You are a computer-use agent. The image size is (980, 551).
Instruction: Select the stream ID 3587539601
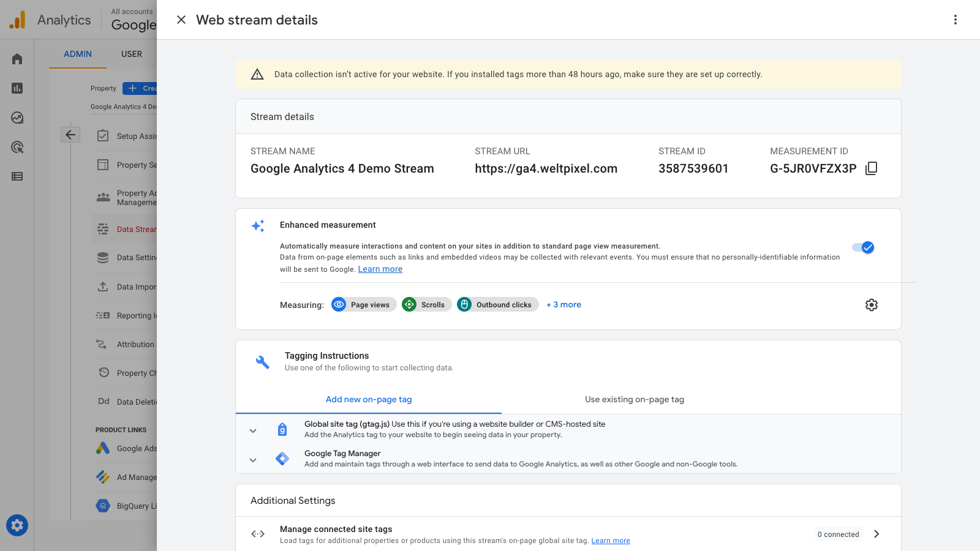(693, 168)
